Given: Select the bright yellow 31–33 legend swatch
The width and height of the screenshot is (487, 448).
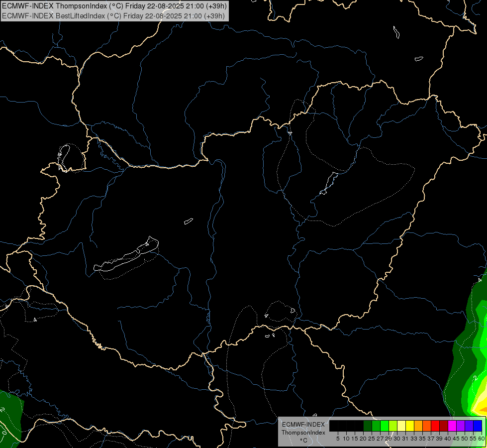Looking at the screenshot, I should (410, 426).
